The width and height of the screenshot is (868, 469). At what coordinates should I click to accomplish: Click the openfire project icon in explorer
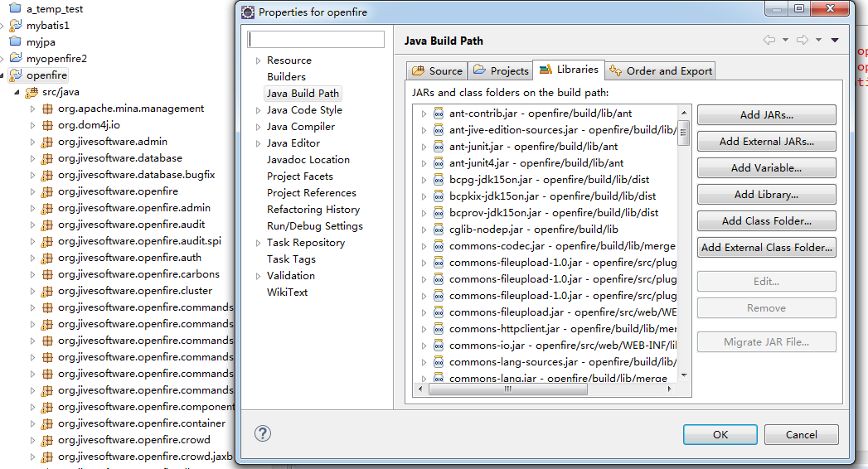point(16,75)
